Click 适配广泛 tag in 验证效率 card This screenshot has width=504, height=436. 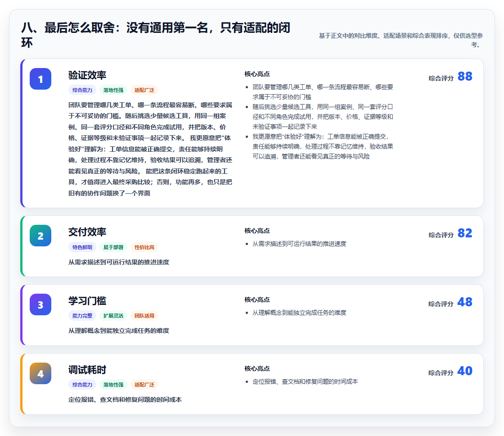144,90
